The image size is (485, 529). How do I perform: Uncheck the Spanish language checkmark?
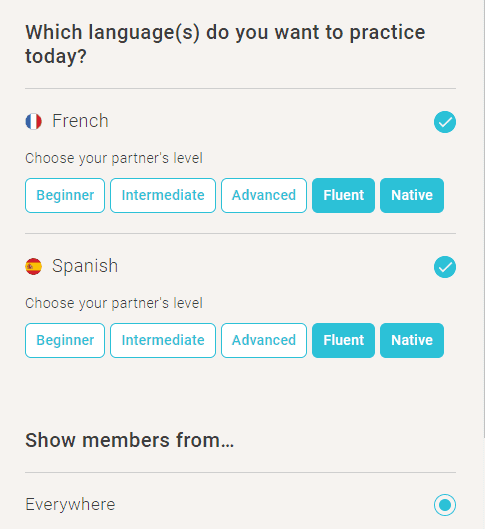(445, 267)
